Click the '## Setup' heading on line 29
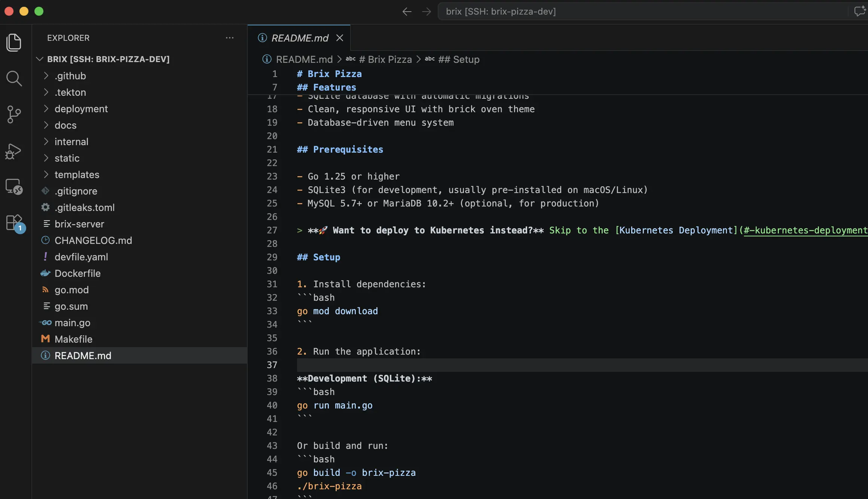Viewport: 868px width, 499px height. (x=319, y=257)
